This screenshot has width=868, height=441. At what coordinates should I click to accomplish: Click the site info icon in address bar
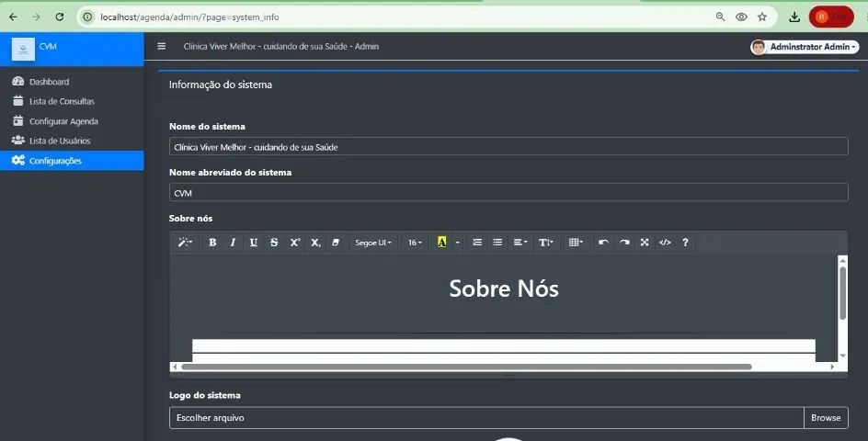coord(87,17)
